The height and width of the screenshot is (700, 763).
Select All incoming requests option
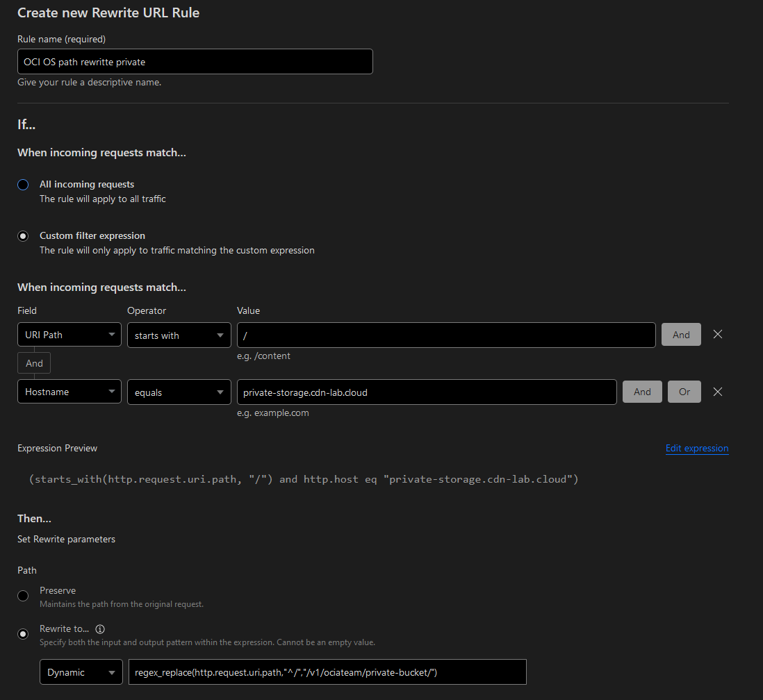23,185
